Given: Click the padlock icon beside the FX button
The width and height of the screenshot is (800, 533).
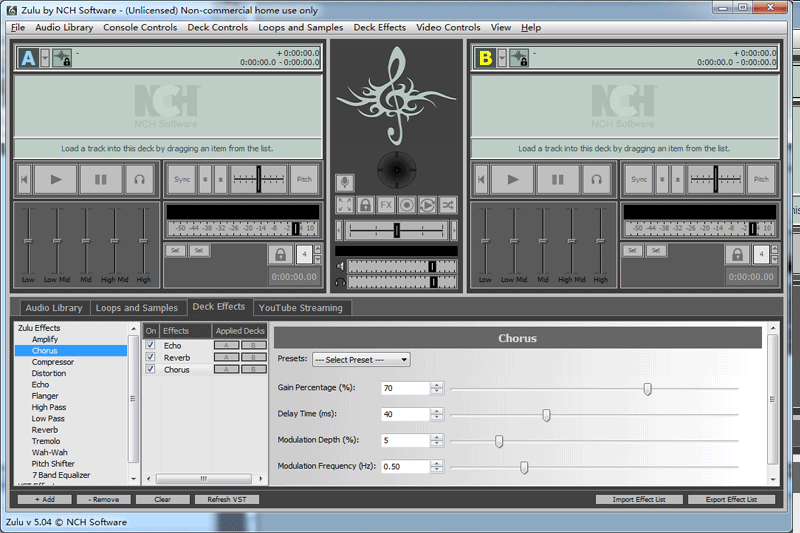Looking at the screenshot, I should [365, 205].
